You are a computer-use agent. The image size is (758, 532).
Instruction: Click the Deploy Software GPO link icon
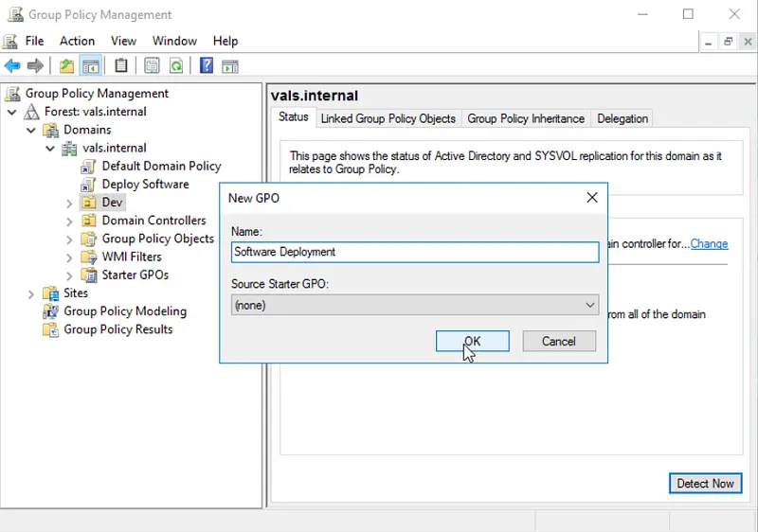click(88, 185)
